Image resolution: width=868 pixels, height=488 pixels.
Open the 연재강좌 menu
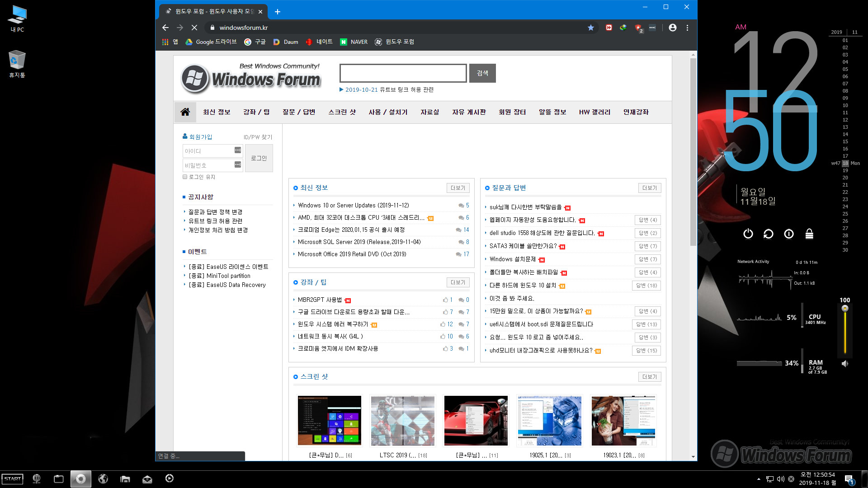(636, 112)
